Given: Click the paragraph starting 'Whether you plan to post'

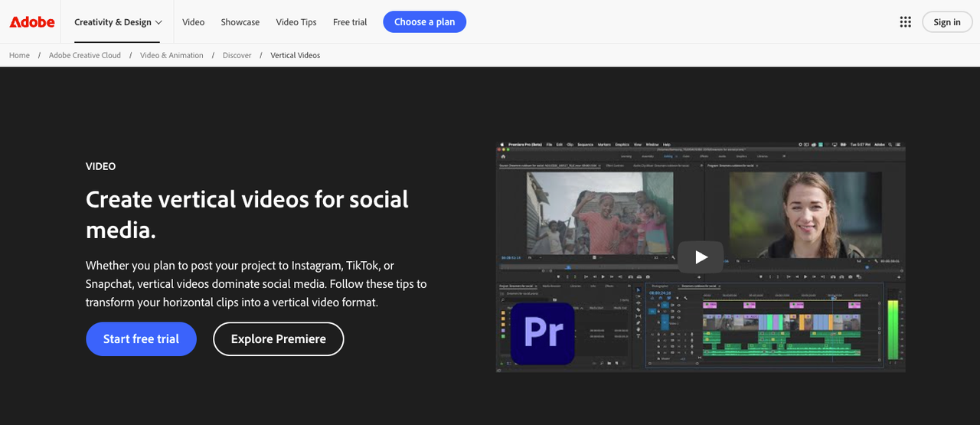Looking at the screenshot, I should pos(256,284).
